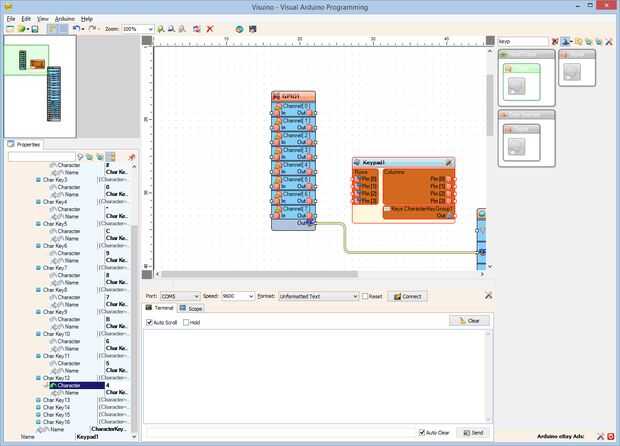Toggle the Auto Scroll checkbox
This screenshot has height=446, width=620.
click(x=149, y=322)
